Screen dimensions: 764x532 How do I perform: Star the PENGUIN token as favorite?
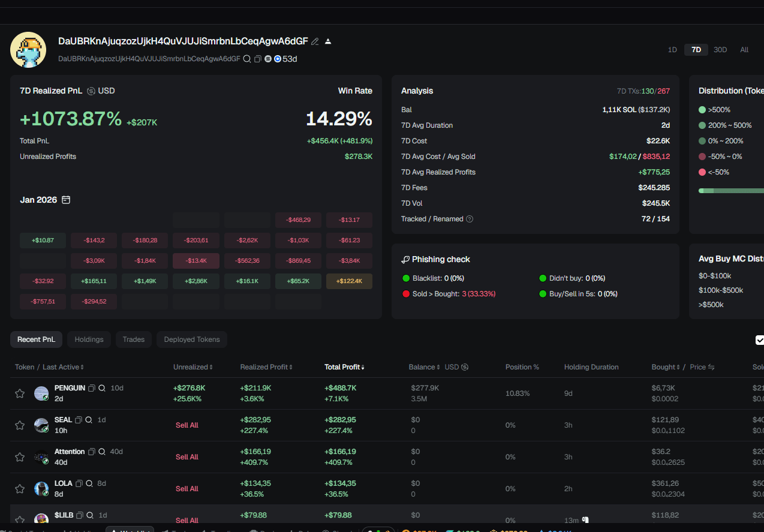pos(20,393)
